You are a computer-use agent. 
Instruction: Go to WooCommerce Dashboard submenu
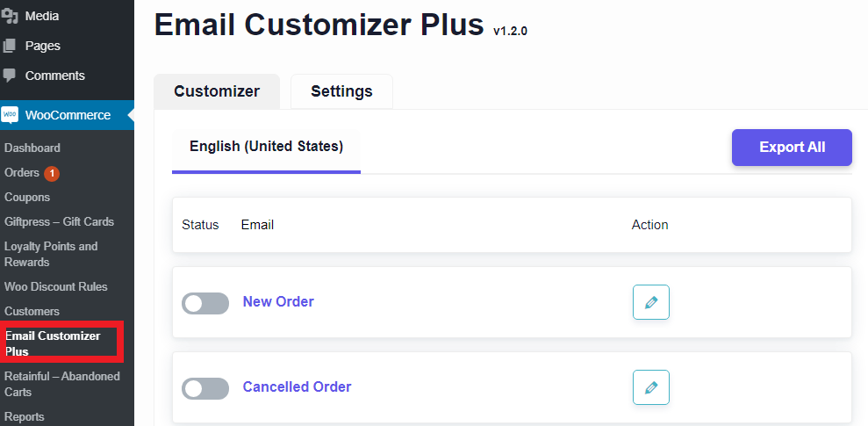[x=32, y=148]
